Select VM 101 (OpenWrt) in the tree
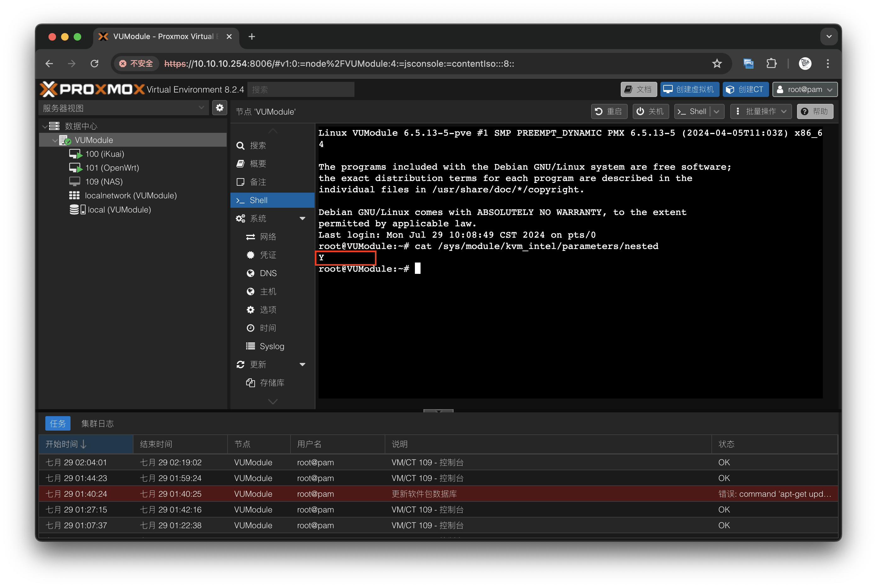Screen dimensions: 877x588 (112, 168)
